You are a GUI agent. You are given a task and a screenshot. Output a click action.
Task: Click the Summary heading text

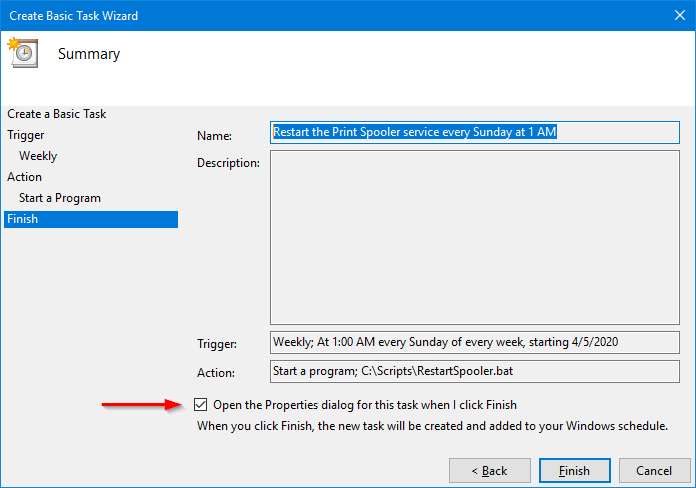coord(89,54)
